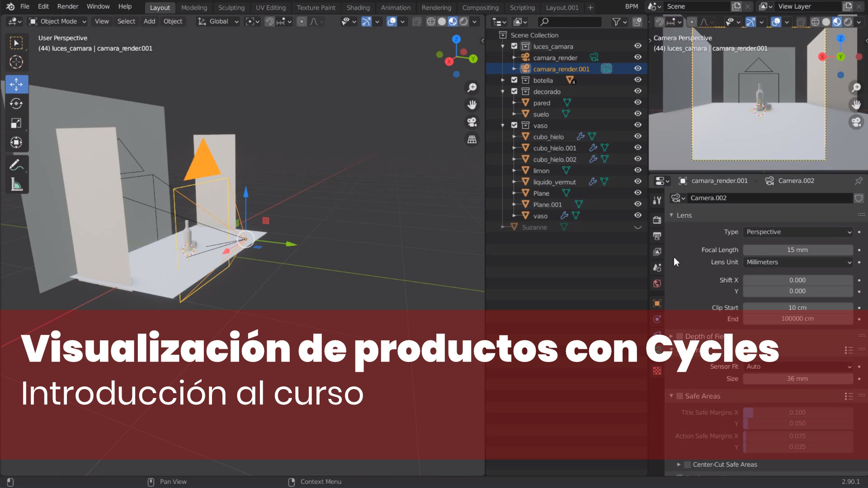This screenshot has height=488, width=868.
Task: Click the Scene name field
Action: (x=697, y=6)
